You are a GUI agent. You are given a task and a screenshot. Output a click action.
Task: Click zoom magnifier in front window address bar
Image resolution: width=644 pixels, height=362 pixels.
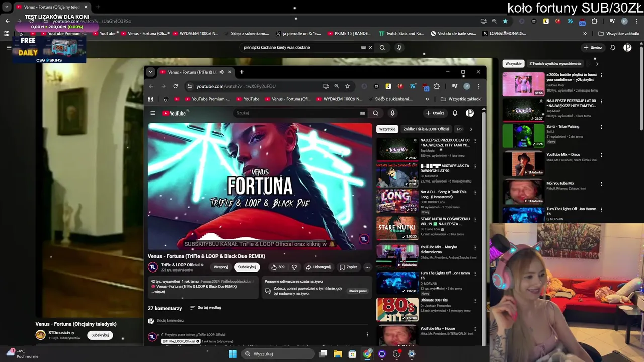337,86
